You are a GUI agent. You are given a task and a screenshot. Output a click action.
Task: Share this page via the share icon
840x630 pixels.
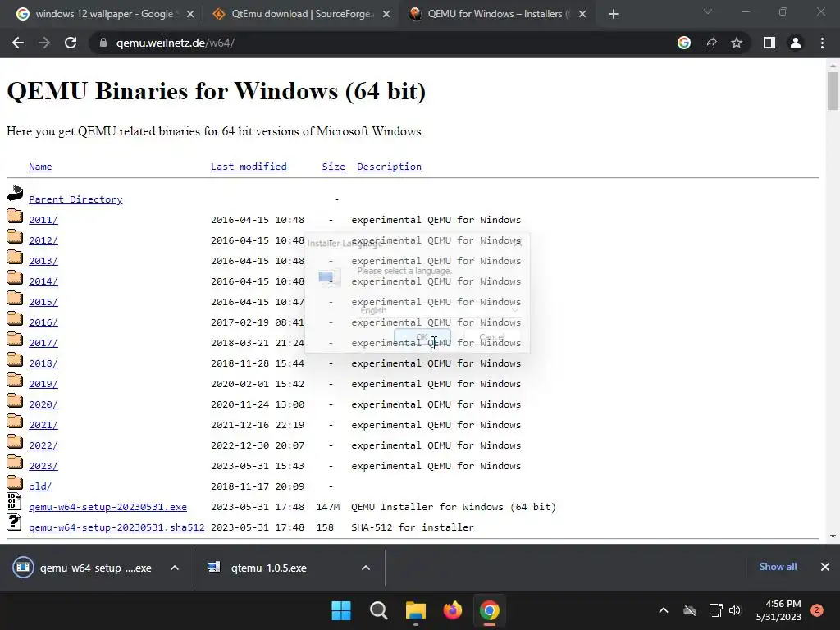710,43
